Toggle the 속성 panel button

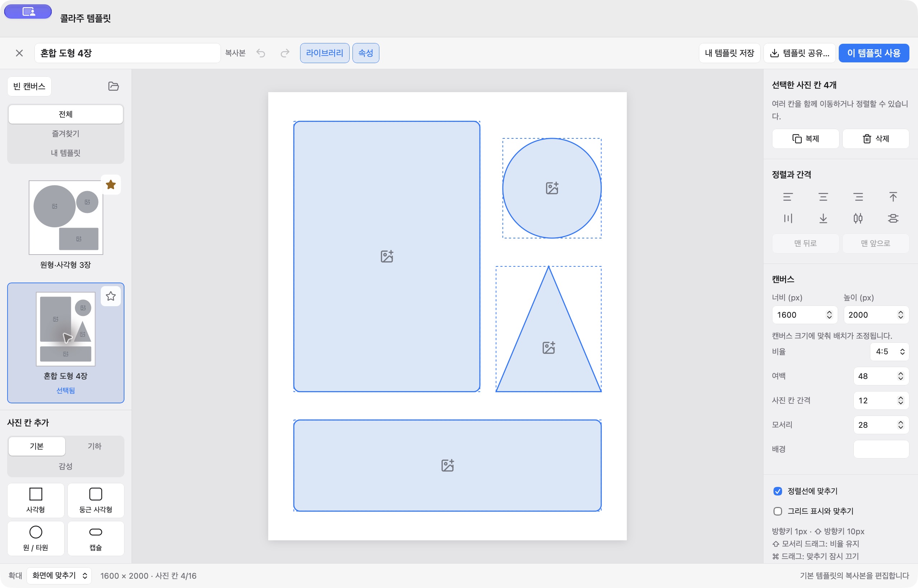[365, 53]
